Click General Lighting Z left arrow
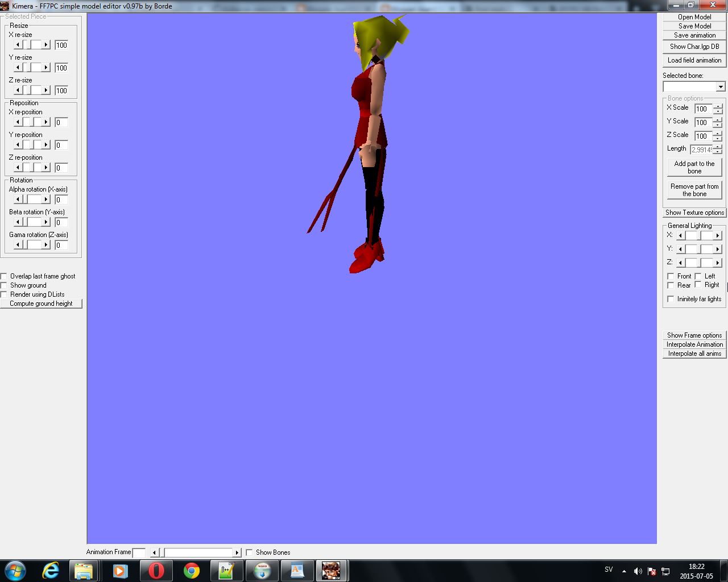This screenshot has width=728, height=582. [680, 263]
